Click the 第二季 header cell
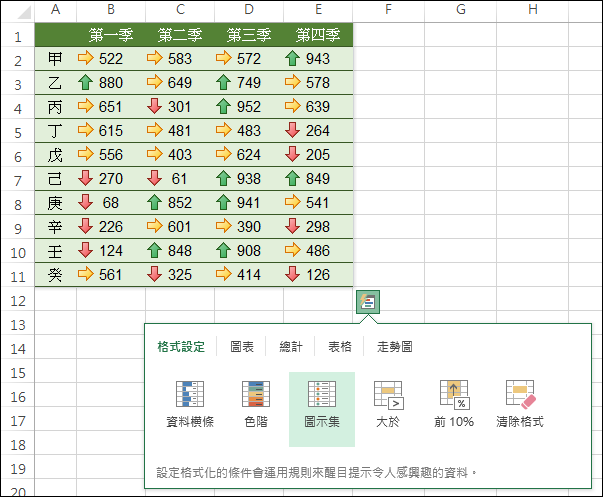 (x=180, y=35)
